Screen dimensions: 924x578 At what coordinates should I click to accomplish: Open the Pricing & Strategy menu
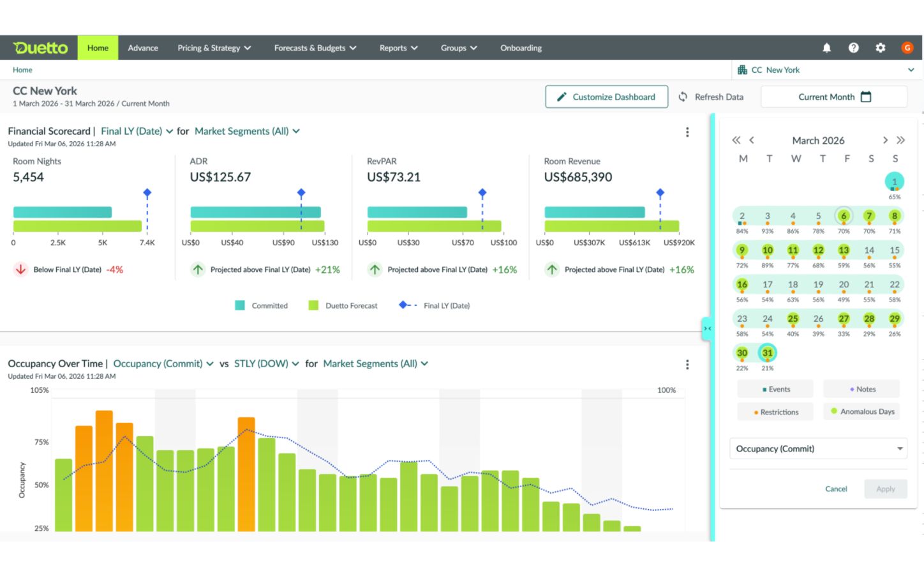tap(214, 48)
